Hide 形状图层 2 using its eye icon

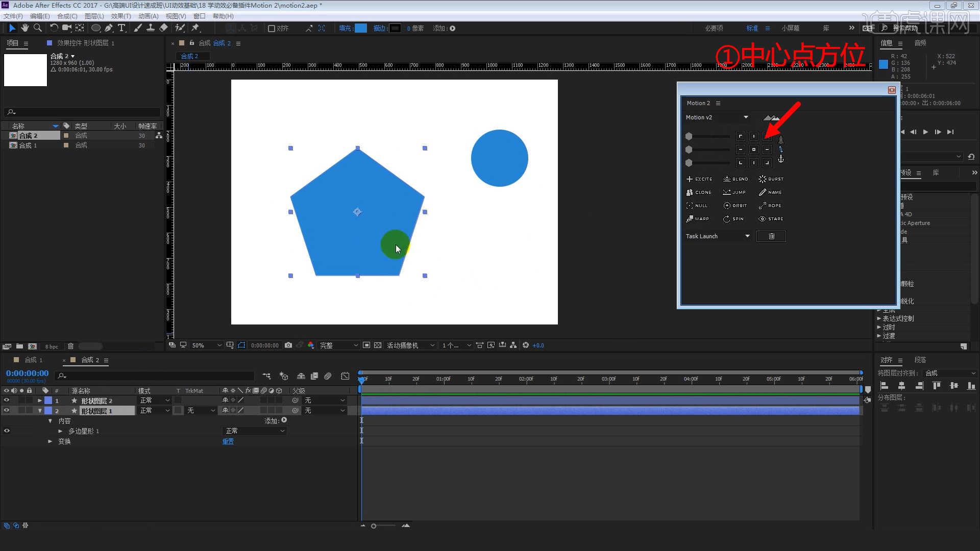[x=7, y=400]
